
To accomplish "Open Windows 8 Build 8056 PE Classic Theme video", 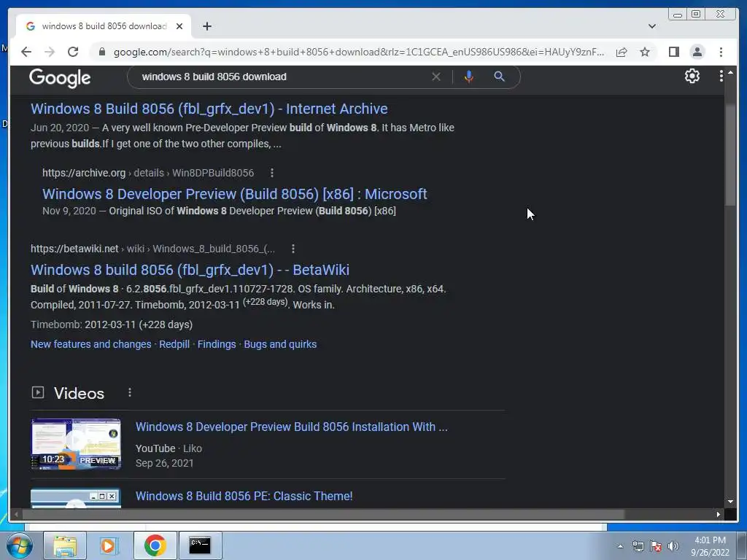I will [x=244, y=496].
